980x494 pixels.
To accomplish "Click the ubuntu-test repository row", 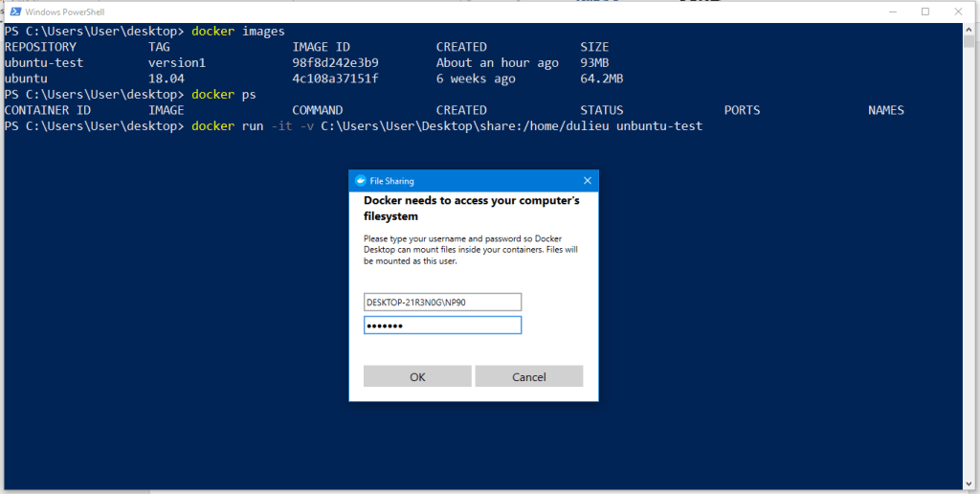I will click(44, 63).
